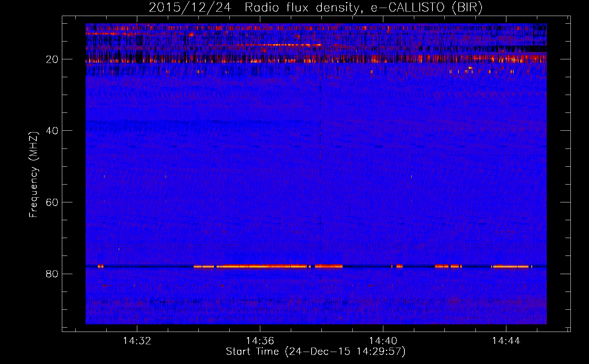Click the 14:32 time tick label
Screen dimensions: 589x364
tap(137, 341)
